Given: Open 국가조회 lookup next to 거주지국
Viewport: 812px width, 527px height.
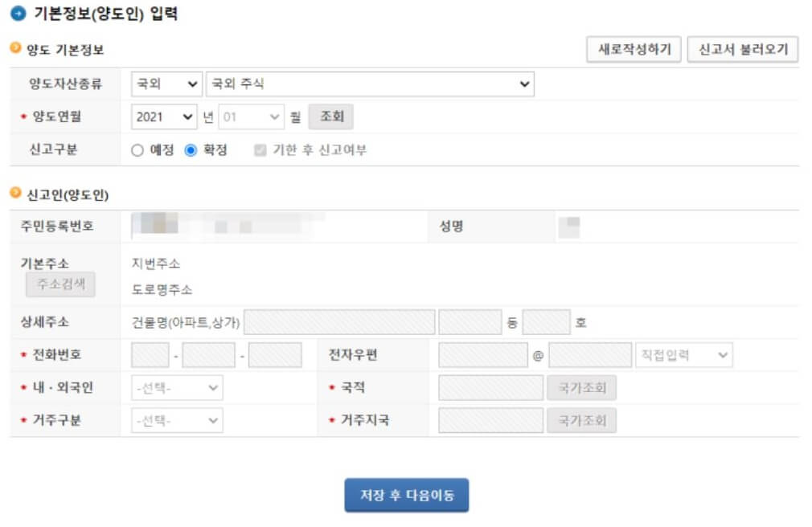Looking at the screenshot, I should coord(581,419).
